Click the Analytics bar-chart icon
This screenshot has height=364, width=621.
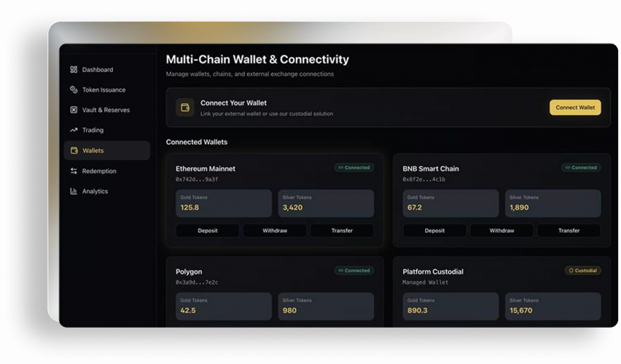[74, 191]
